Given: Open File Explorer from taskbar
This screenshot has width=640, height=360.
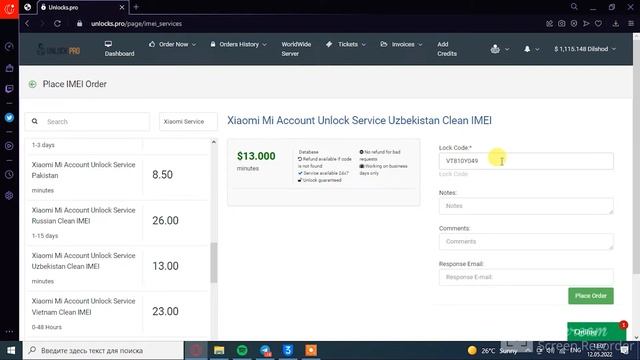Looking at the screenshot, I should point(219,351).
